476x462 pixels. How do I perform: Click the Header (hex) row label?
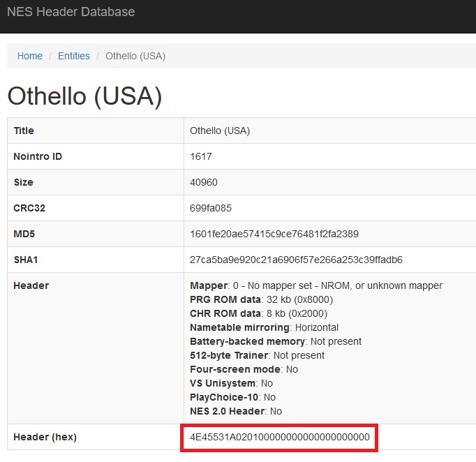coord(45,437)
